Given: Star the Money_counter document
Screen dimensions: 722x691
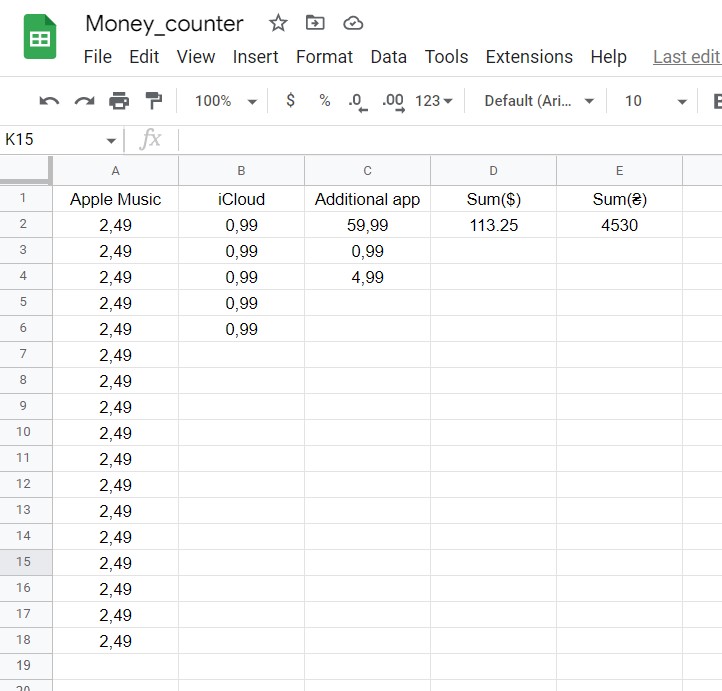Looking at the screenshot, I should click(278, 23).
